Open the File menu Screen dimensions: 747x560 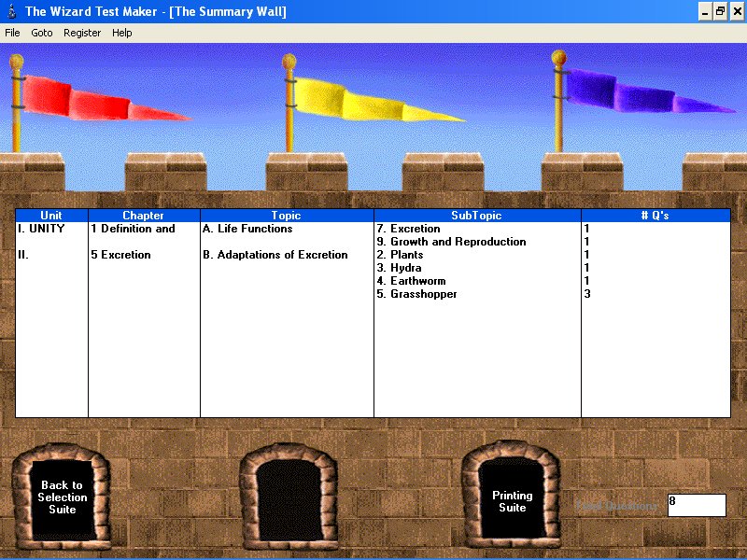[12, 33]
